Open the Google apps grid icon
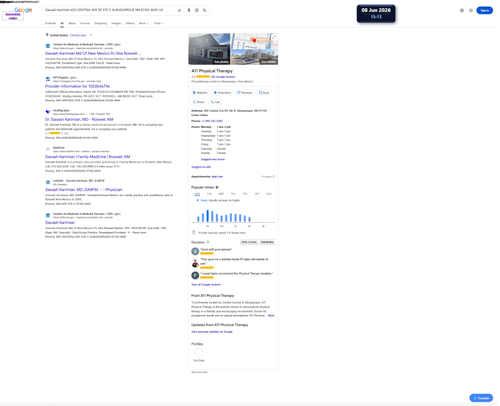The height and width of the screenshot is (406, 500). pyautogui.click(x=471, y=10)
